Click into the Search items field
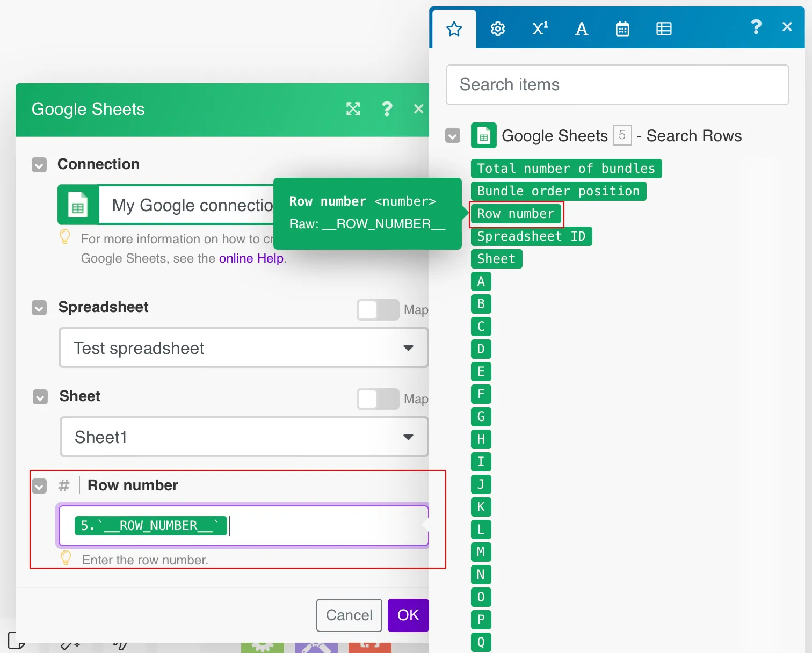The width and height of the screenshot is (812, 653). (617, 85)
